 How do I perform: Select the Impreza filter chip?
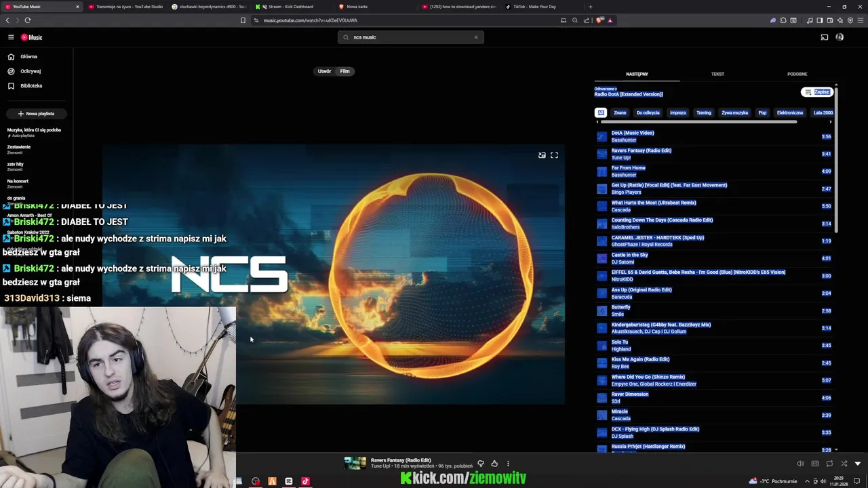[678, 113]
